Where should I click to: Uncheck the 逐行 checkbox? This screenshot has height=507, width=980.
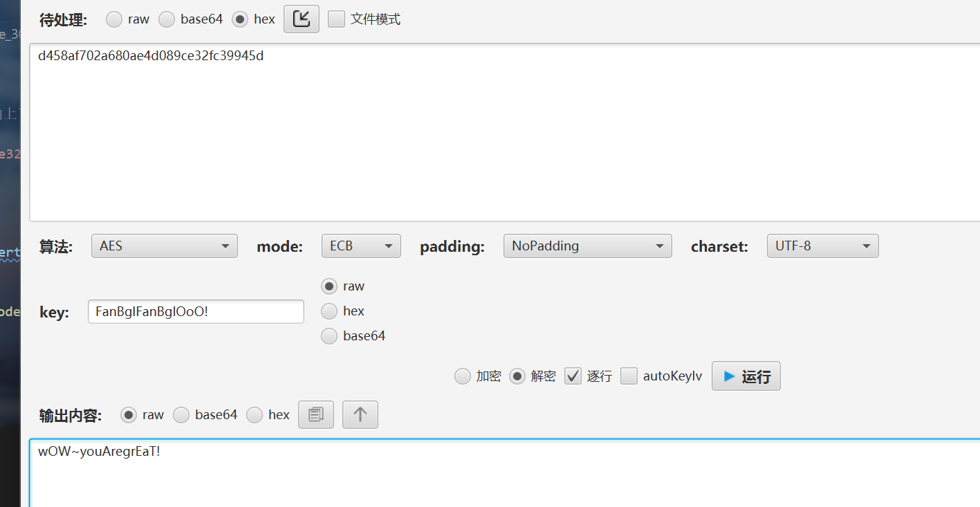tap(573, 376)
